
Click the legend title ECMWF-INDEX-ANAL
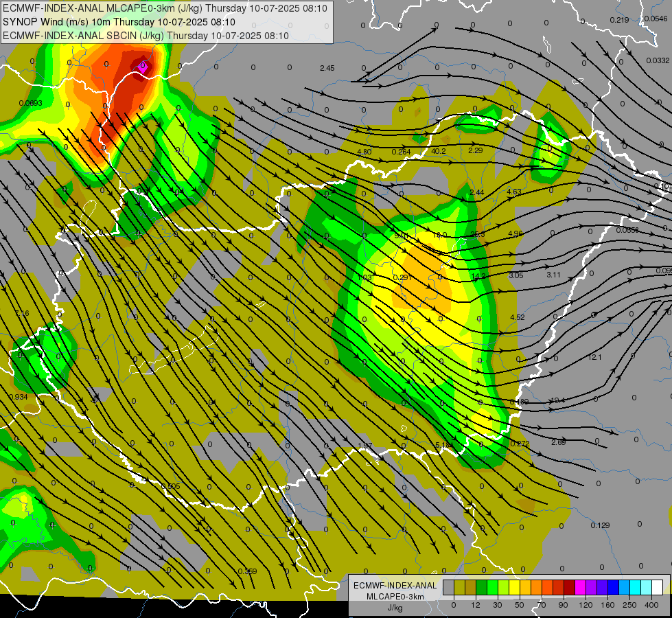click(x=395, y=586)
